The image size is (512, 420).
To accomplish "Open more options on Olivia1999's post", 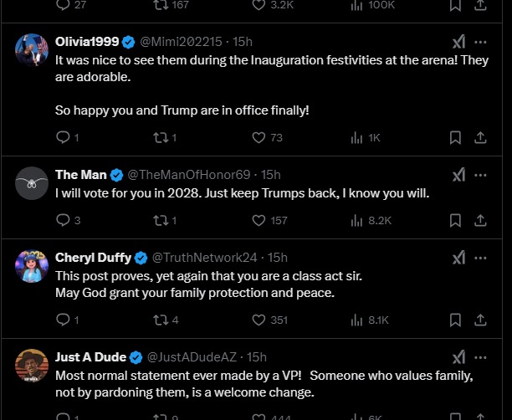I will coord(481,41).
